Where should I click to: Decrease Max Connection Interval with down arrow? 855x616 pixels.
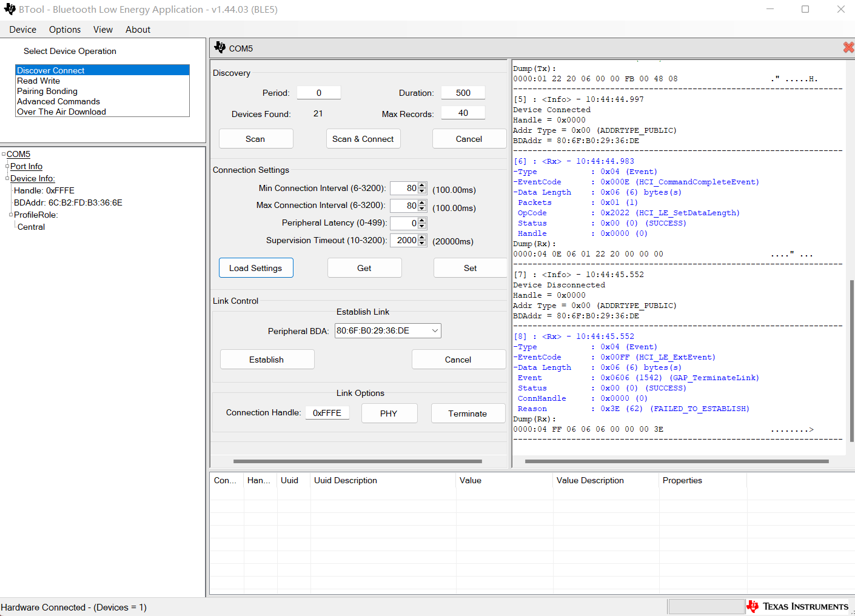tap(422, 209)
